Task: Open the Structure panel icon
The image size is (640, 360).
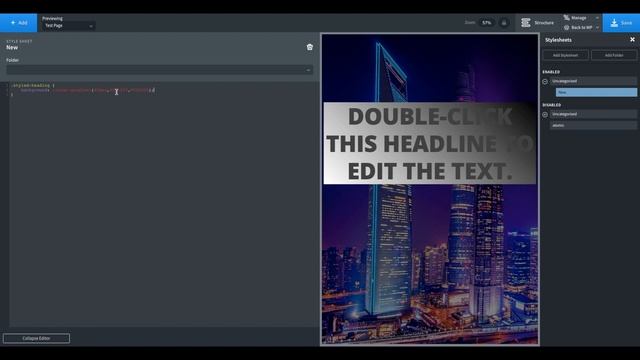Action: [526, 23]
